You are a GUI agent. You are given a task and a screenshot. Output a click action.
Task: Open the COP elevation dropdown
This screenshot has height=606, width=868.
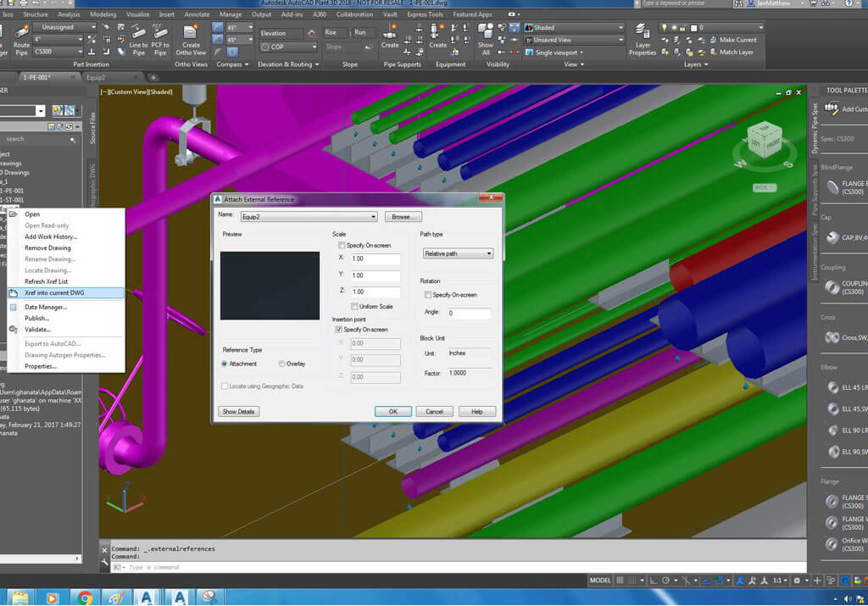[x=288, y=47]
